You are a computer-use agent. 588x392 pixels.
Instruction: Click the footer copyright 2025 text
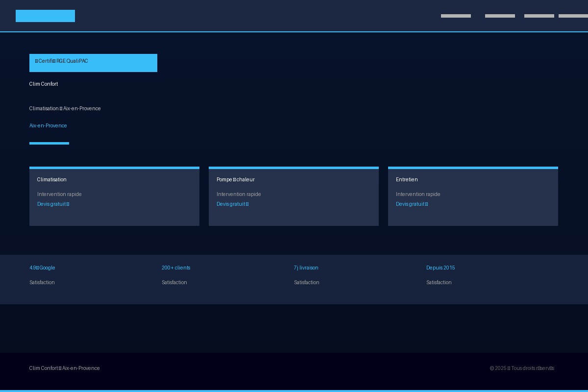coord(522,368)
